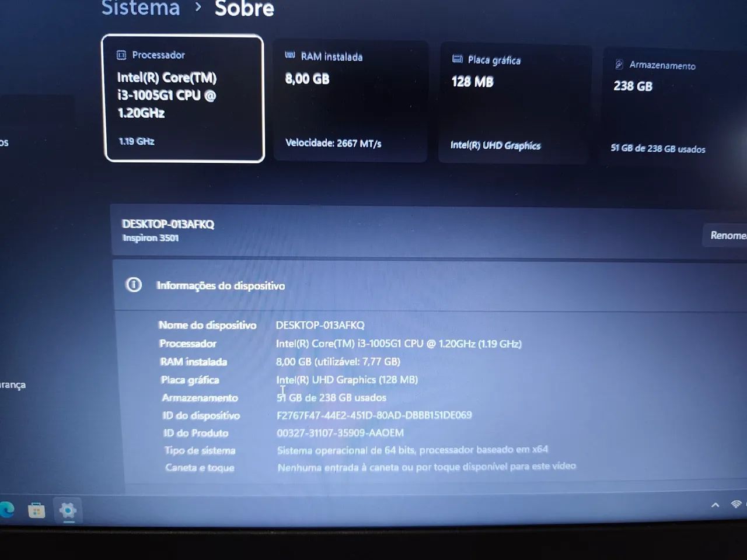
Task: Click the chip icon in the Processador card
Action: (121, 55)
